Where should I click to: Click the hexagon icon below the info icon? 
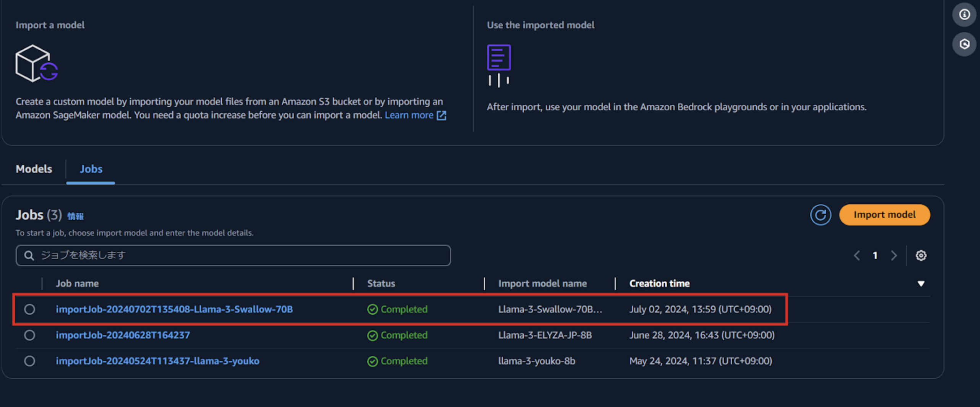964,44
